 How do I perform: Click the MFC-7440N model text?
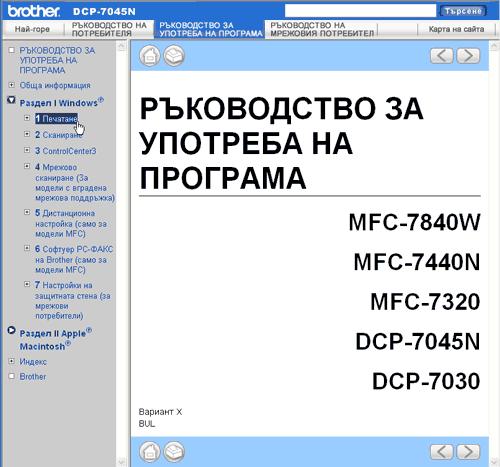[x=417, y=262]
